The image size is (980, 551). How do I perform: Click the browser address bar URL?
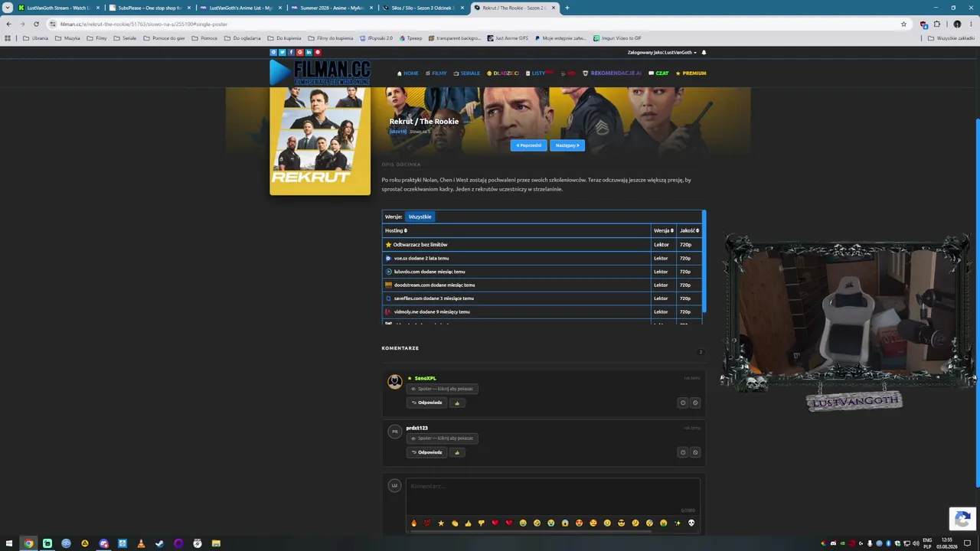[144, 24]
